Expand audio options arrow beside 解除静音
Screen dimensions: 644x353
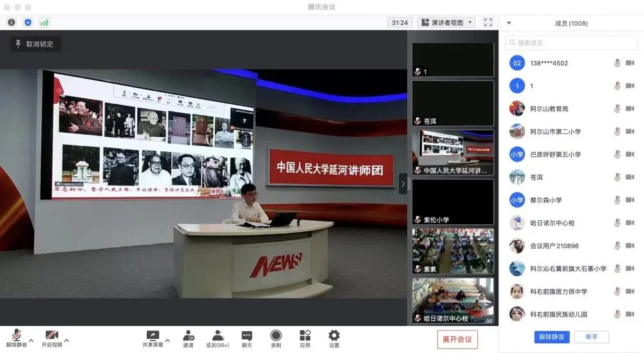(x=31, y=340)
